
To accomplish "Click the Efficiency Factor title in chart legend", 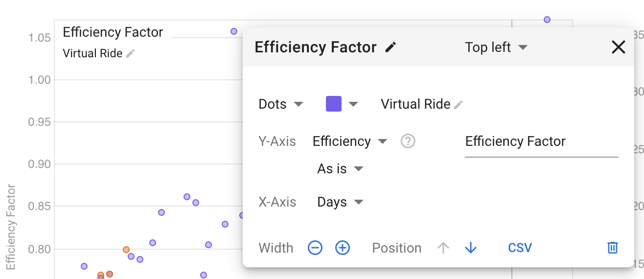I will point(113,32).
